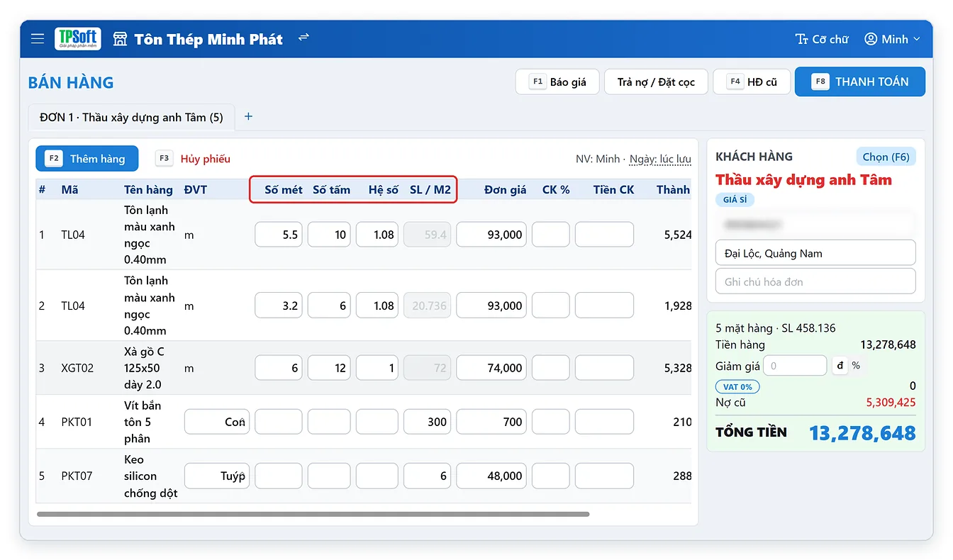
Task: Open the Cỡ chữ font size control
Action: 822,39
